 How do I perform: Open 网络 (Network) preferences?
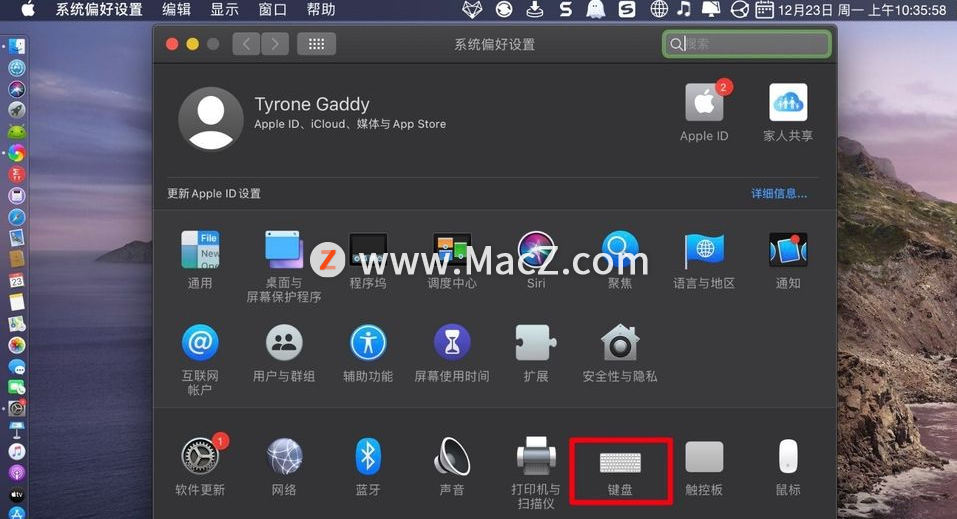tap(284, 465)
